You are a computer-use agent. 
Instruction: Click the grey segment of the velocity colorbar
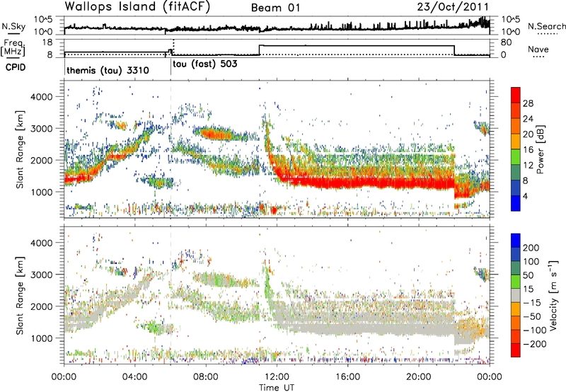(516, 296)
